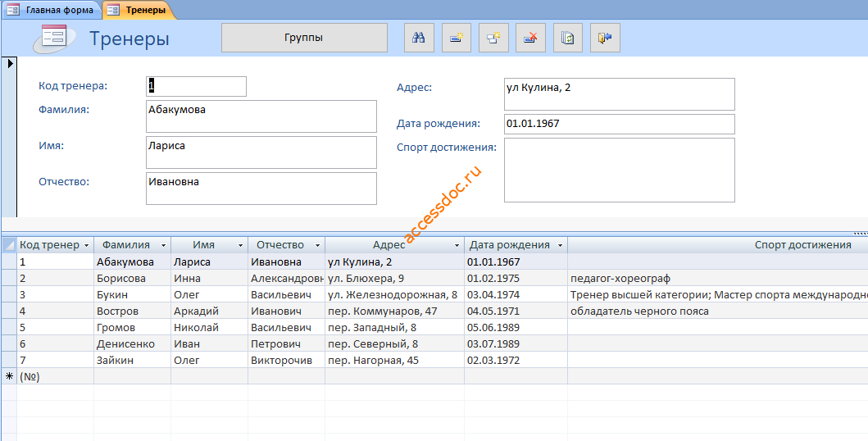Click the record selector arrow at form left
868x441 pixels.
[10, 64]
